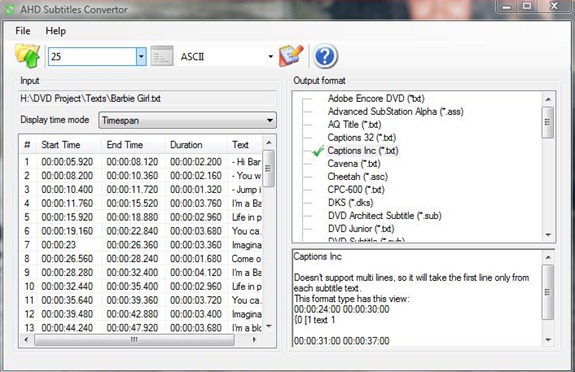Select DVD Architect Subtitle (*.sub) format
The height and width of the screenshot is (372, 575).
coord(385,216)
